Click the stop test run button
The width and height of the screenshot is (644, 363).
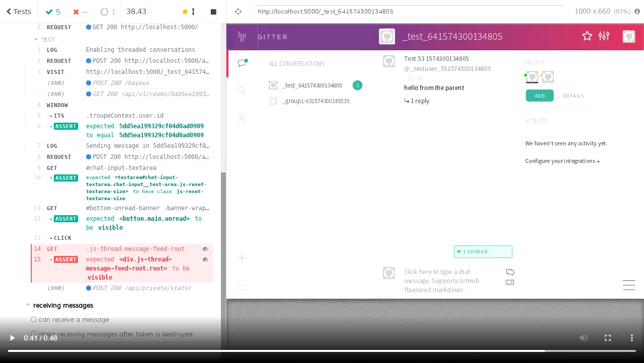pyautogui.click(x=213, y=12)
